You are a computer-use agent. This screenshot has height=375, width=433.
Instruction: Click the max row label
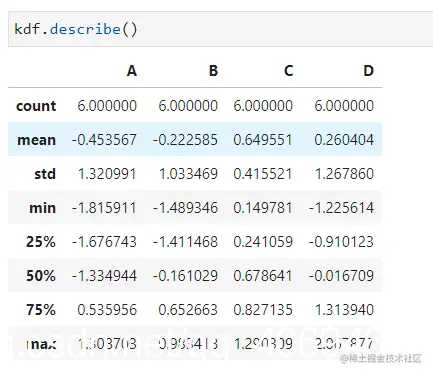(41, 344)
